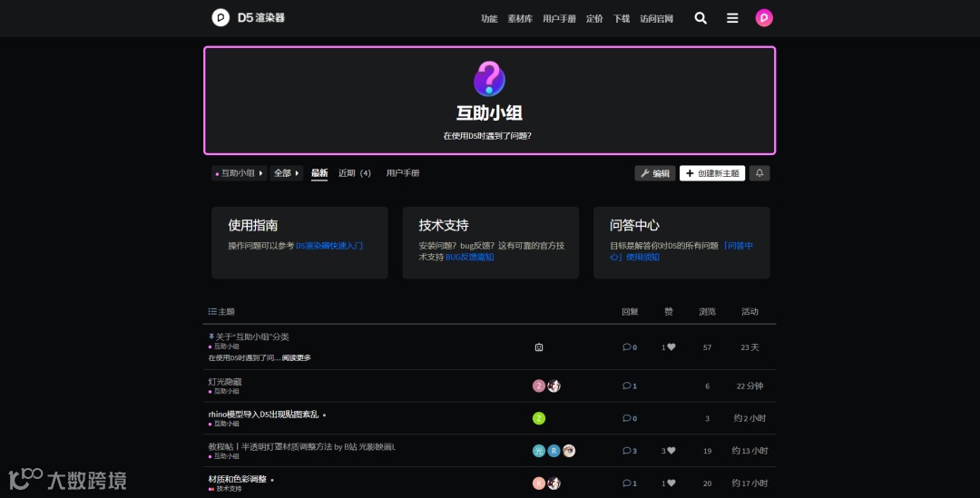Viewport: 980px width, 498px height.
Task: Click the 互助小组 banner title
Action: (x=489, y=113)
